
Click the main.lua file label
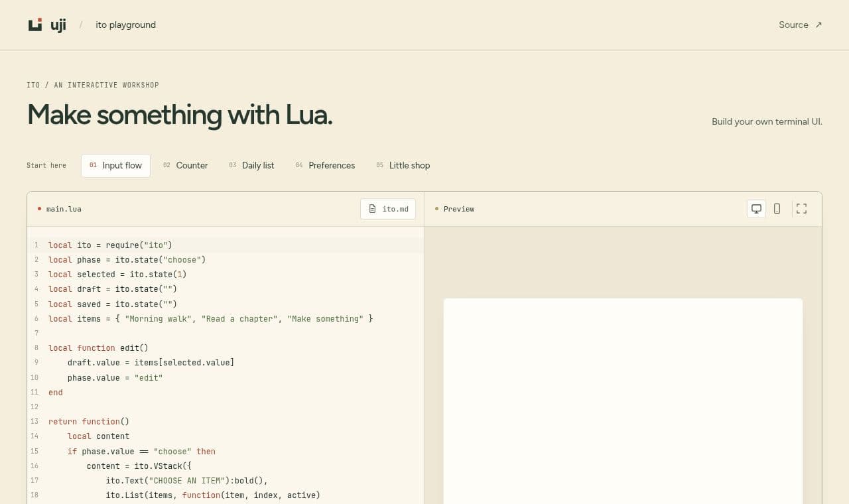(64, 209)
